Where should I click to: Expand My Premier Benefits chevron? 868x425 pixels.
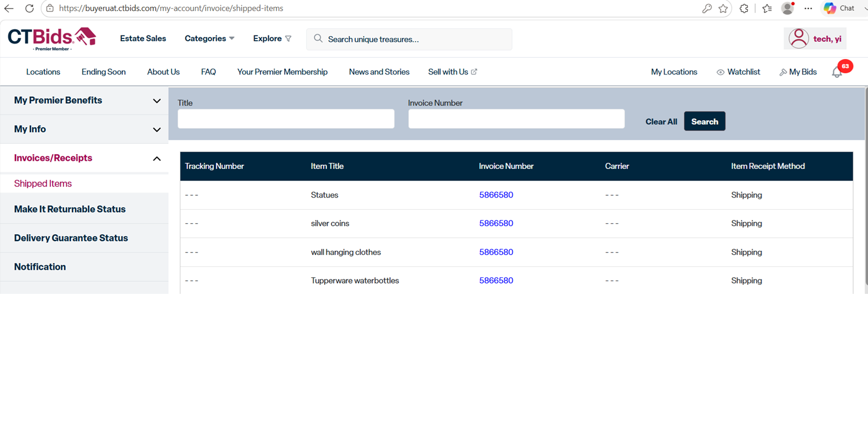pyautogui.click(x=156, y=101)
